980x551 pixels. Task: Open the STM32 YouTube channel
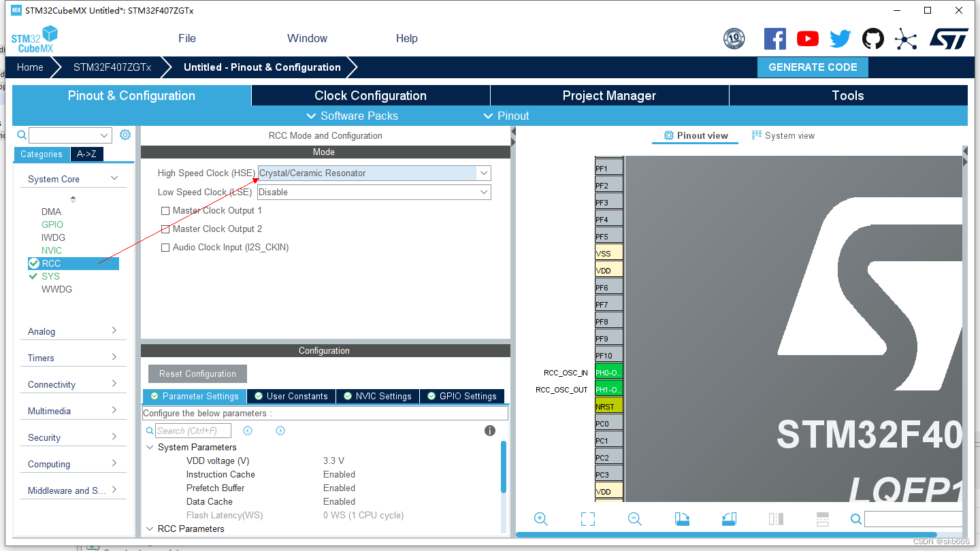807,39
